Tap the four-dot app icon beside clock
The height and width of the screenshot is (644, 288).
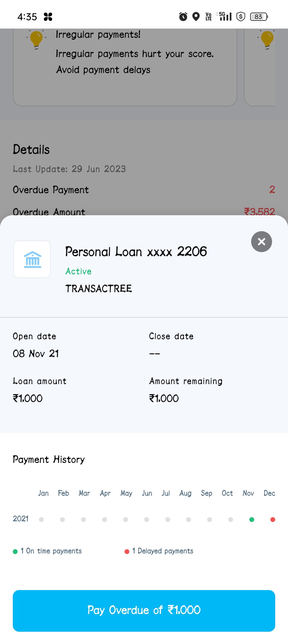[x=48, y=17]
